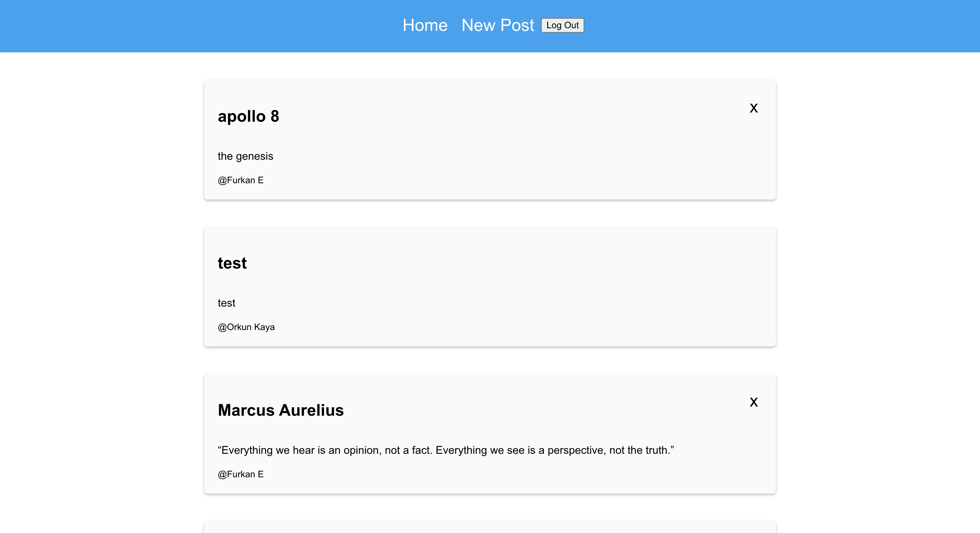Click the @Orkun Kaya author name
The image size is (980, 533).
pyautogui.click(x=246, y=327)
